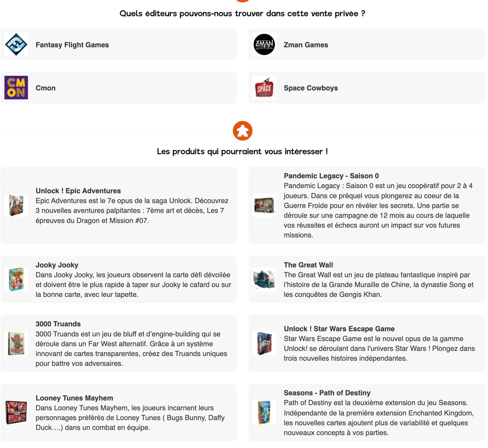Click the Space Cowboys red logo

[264, 88]
